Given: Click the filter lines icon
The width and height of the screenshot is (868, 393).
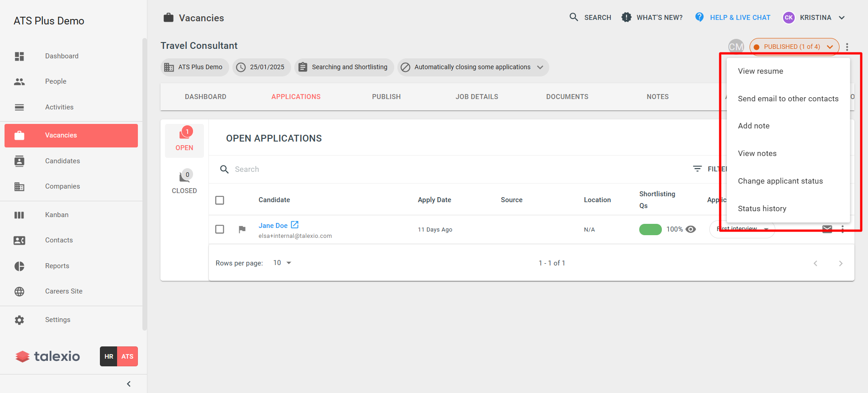Looking at the screenshot, I should coord(698,169).
